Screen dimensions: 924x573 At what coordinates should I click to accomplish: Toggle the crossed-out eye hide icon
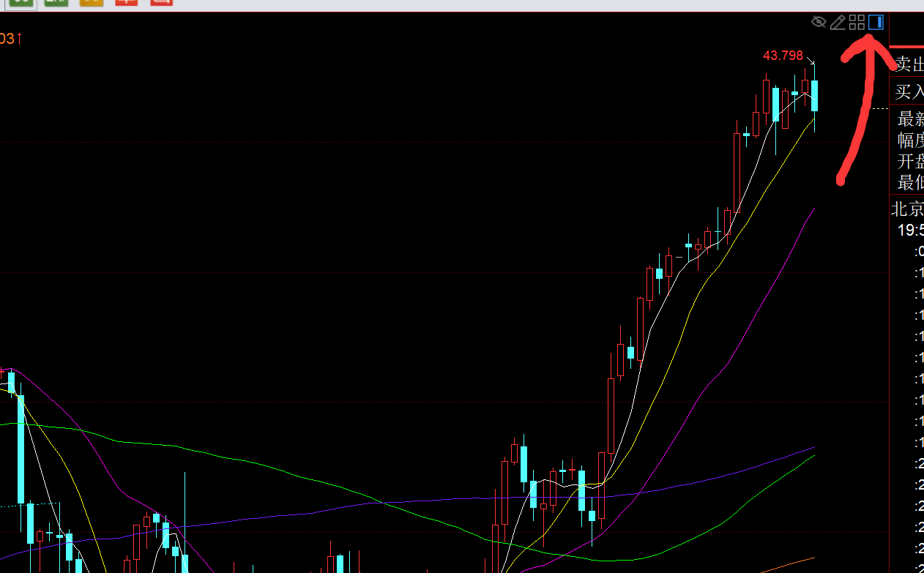[x=819, y=22]
